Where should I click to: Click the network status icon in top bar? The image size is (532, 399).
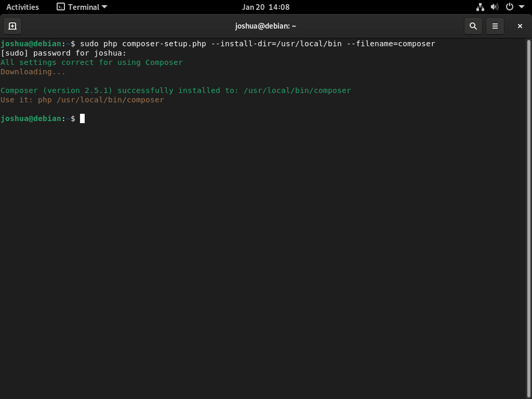(480, 7)
